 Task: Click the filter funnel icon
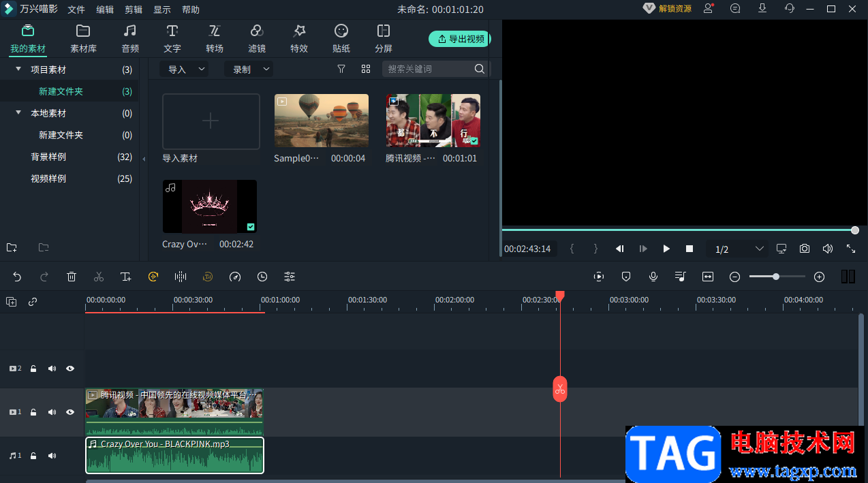341,69
